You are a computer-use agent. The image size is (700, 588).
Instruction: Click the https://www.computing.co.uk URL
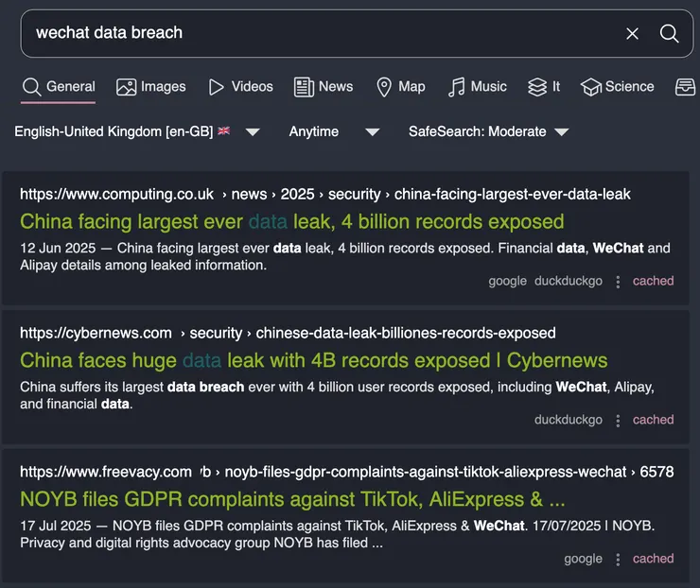117,195
